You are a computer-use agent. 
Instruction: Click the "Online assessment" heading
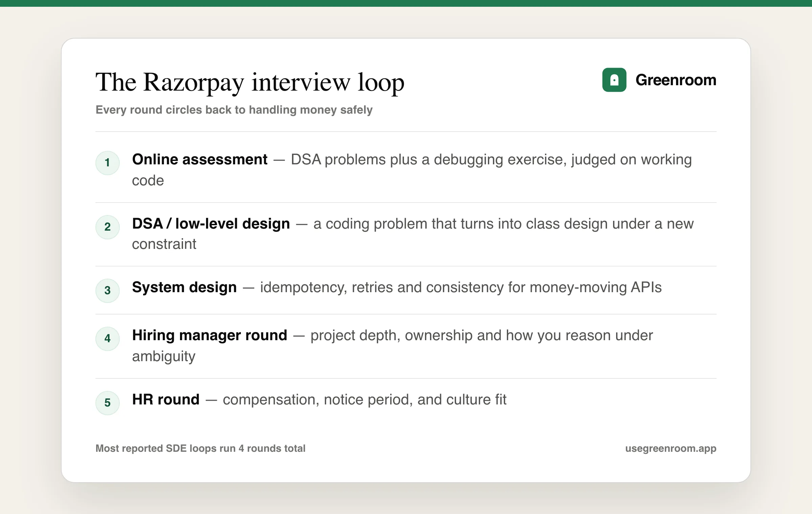pyautogui.click(x=200, y=159)
